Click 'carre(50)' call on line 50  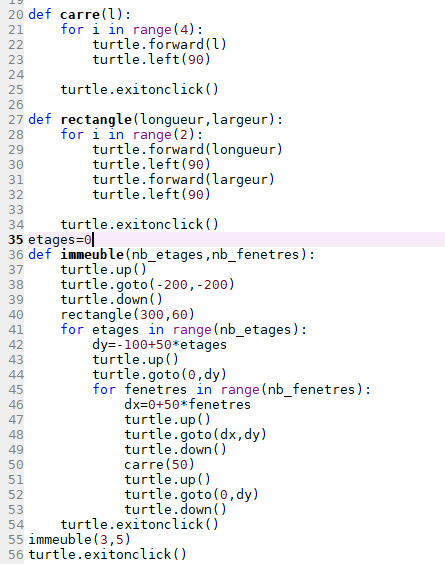pyautogui.click(x=159, y=465)
